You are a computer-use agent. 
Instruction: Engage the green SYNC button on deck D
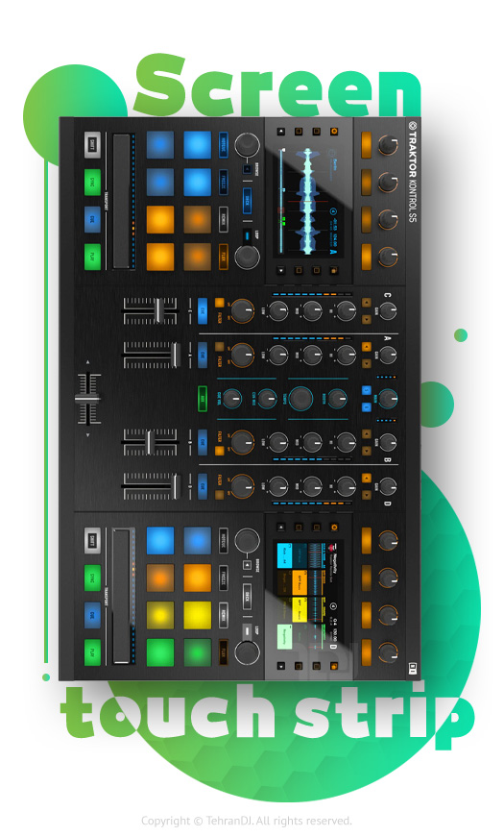pyautogui.click(x=92, y=578)
